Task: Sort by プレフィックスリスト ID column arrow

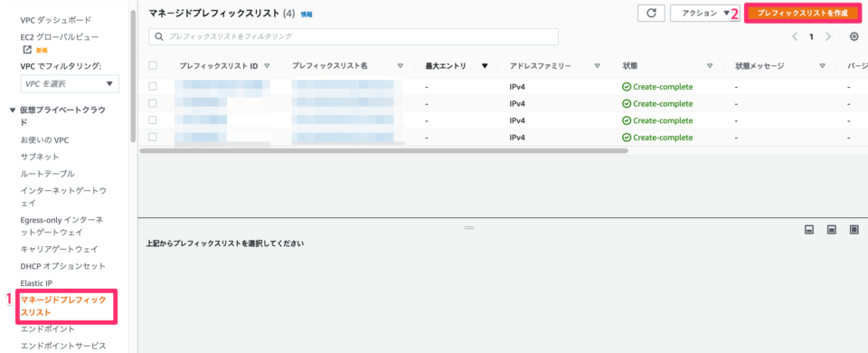Action: [268, 65]
